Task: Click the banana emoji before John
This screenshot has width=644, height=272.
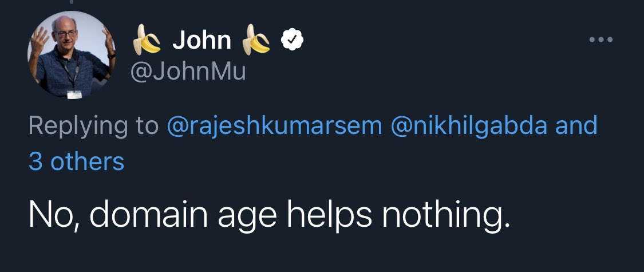Action: coord(147,41)
